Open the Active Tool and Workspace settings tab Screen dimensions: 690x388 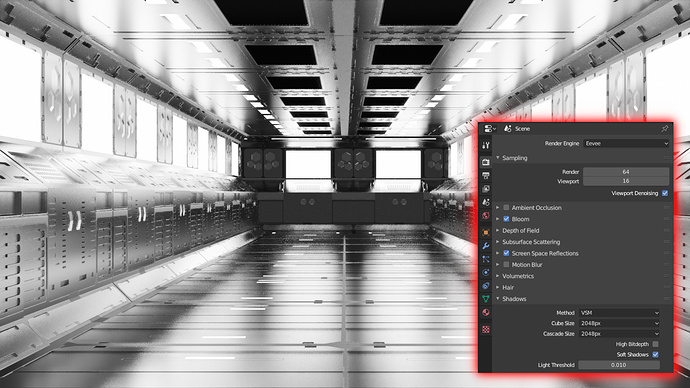(486, 145)
